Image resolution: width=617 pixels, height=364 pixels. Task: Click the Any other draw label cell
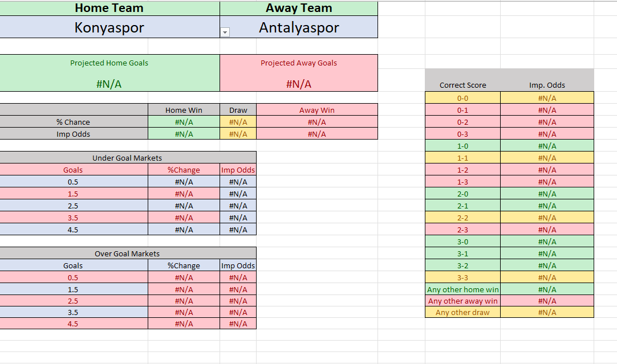pyautogui.click(x=462, y=312)
